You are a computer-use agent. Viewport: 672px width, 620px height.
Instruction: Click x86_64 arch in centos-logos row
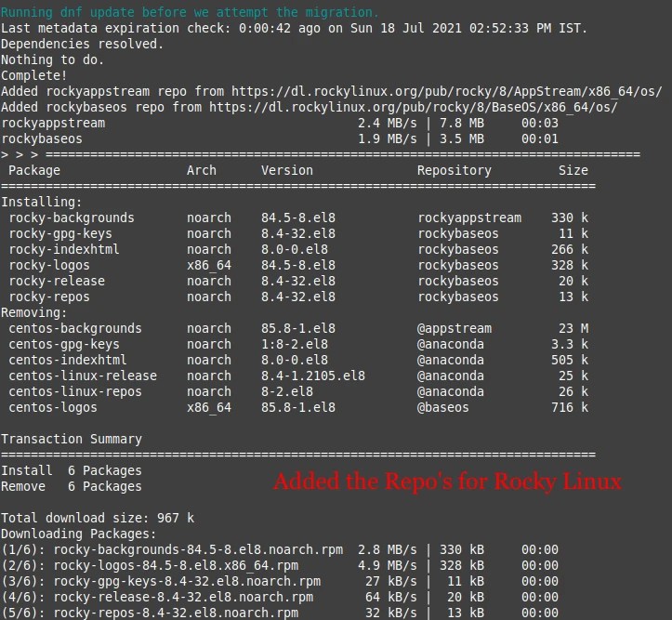209,408
